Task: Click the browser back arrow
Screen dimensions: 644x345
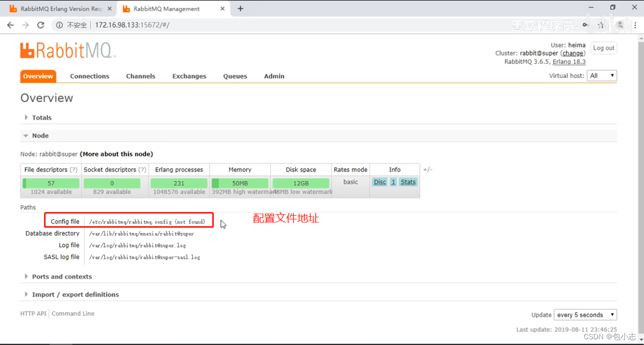Action: coord(10,25)
